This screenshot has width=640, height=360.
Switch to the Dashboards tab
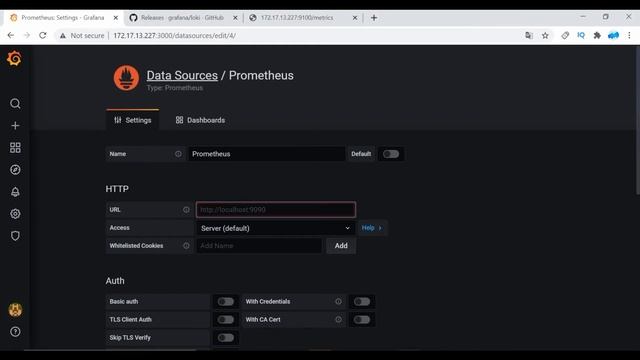coord(200,120)
